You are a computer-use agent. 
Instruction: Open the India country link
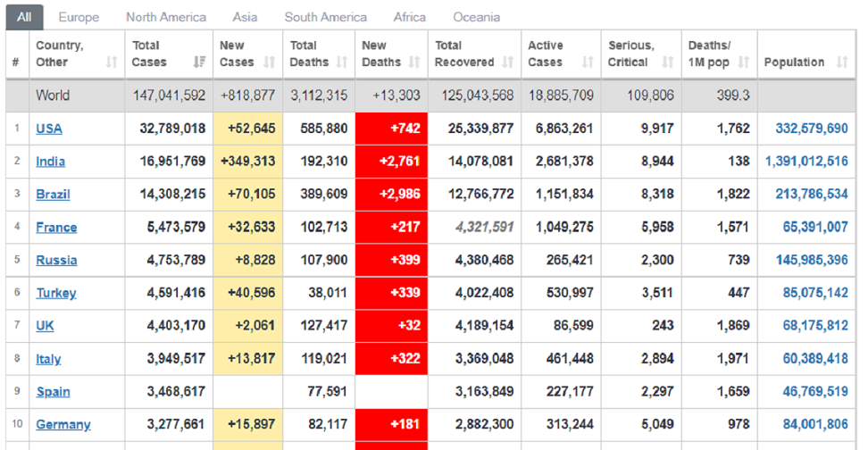coord(50,162)
